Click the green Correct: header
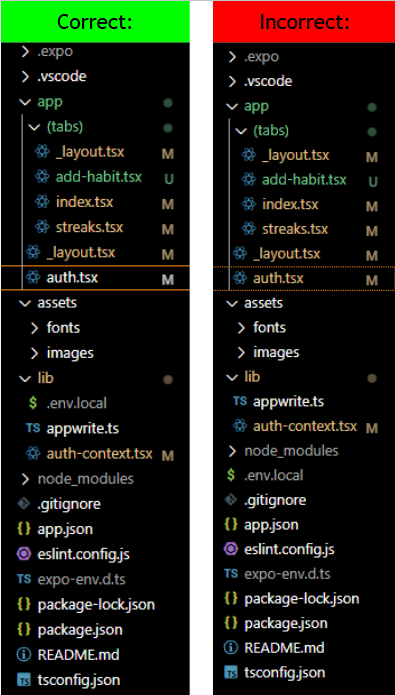 pos(95,21)
